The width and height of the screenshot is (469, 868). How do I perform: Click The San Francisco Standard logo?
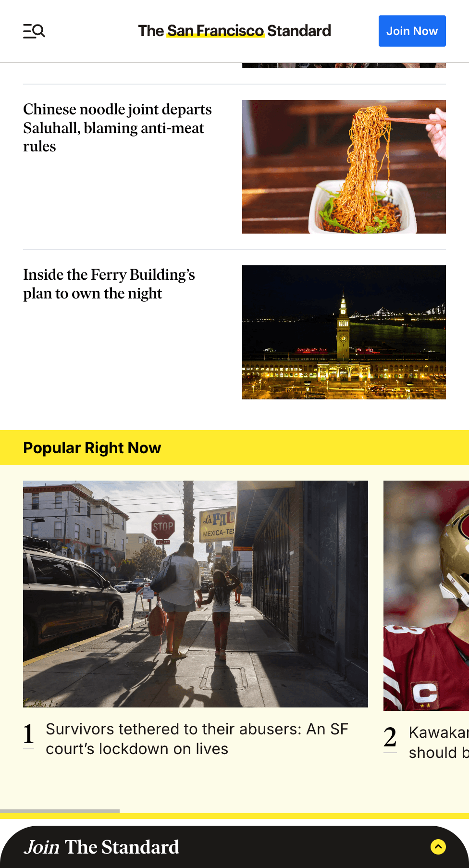click(x=234, y=31)
